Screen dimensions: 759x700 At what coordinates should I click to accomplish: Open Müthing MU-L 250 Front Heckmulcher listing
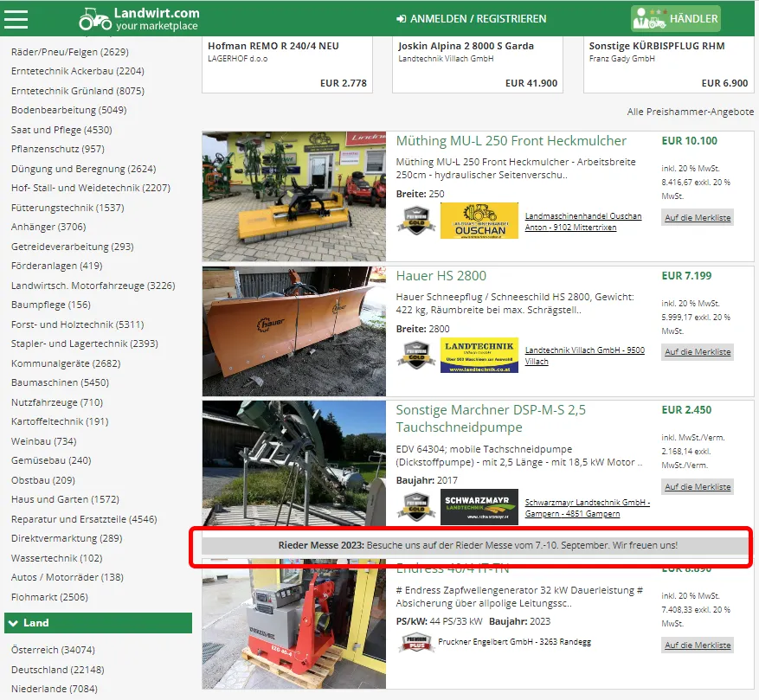pyautogui.click(x=511, y=141)
